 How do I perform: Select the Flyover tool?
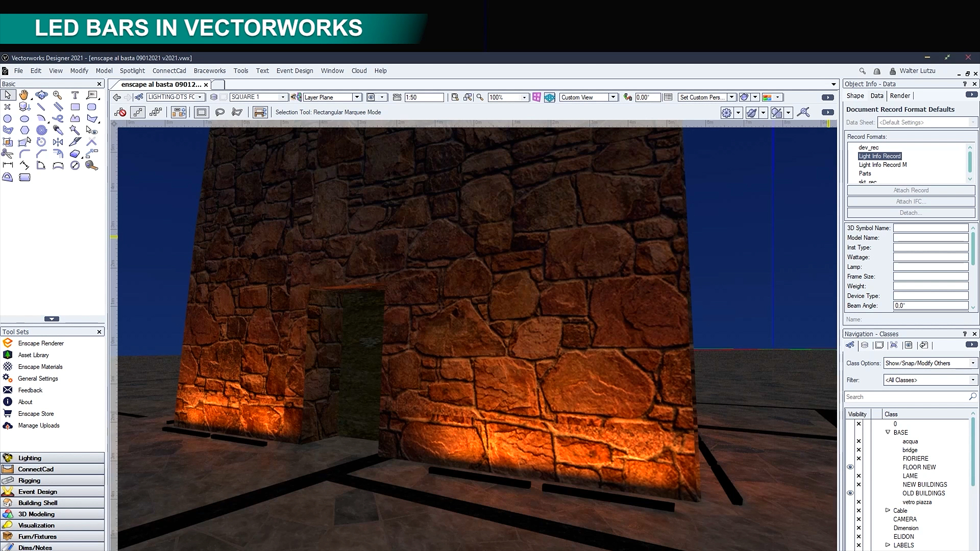41,95
